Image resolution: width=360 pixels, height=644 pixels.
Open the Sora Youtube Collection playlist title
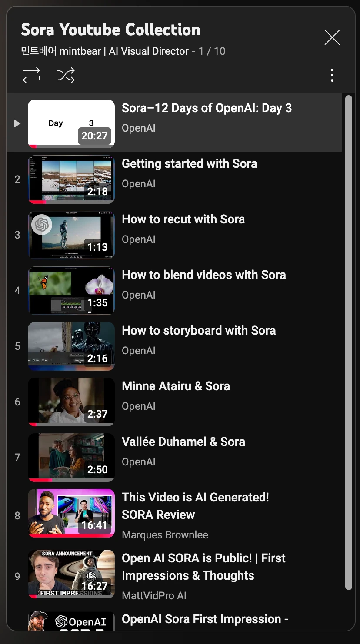point(111,30)
